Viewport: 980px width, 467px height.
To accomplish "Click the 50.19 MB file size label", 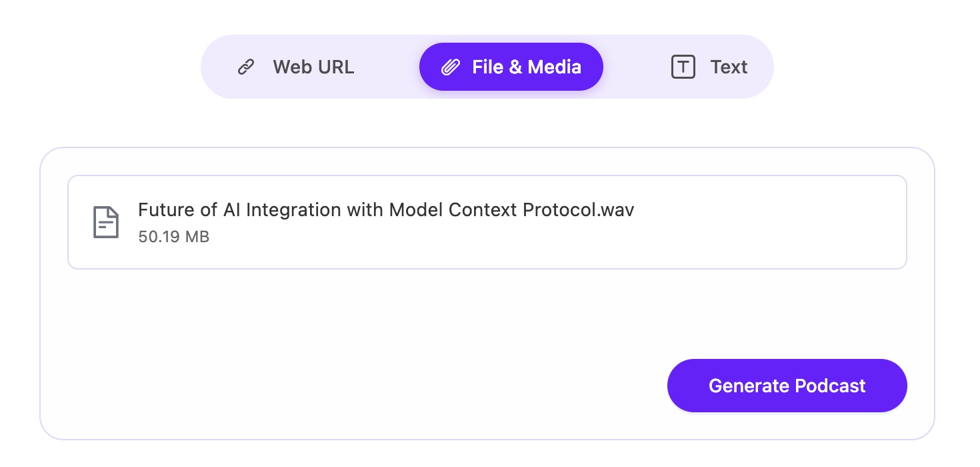I will (x=174, y=237).
